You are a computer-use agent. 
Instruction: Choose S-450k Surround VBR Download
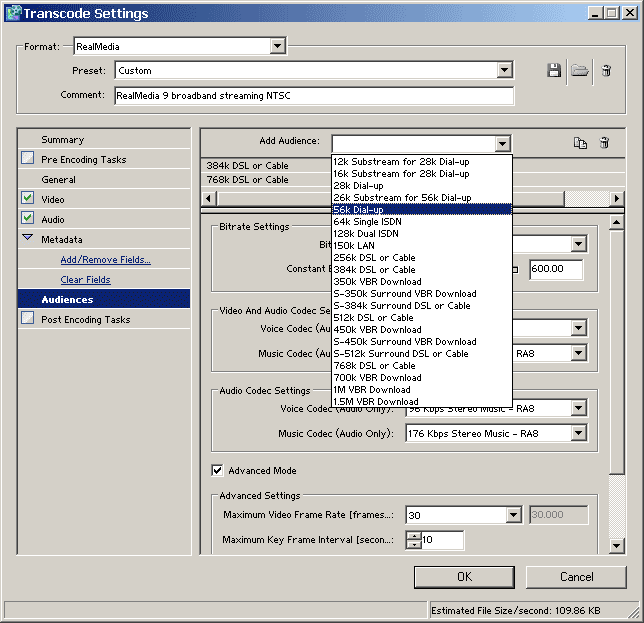422,342
